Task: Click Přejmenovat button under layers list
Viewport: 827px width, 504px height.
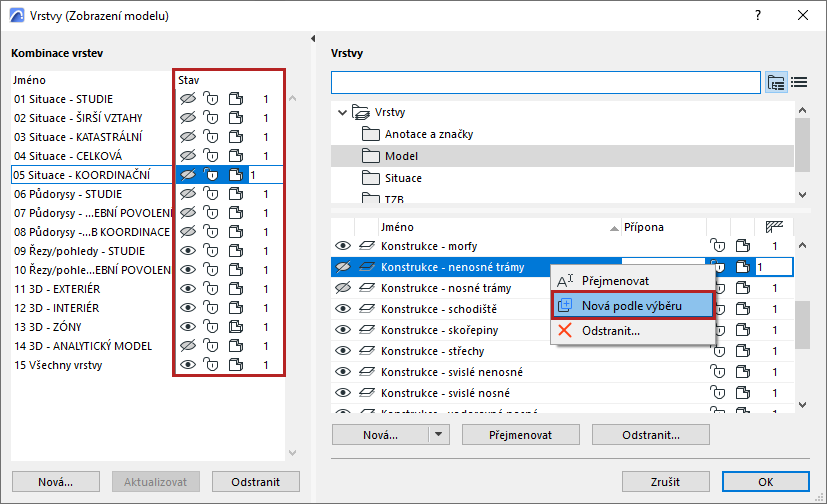Action: (521, 435)
